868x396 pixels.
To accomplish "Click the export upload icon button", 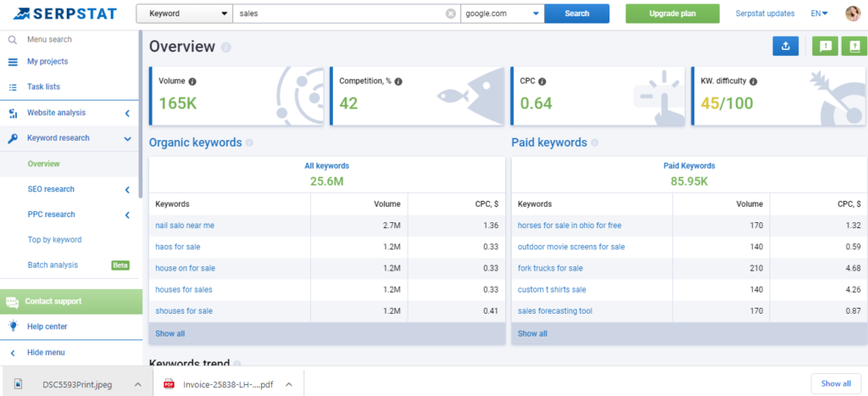I will (x=786, y=47).
